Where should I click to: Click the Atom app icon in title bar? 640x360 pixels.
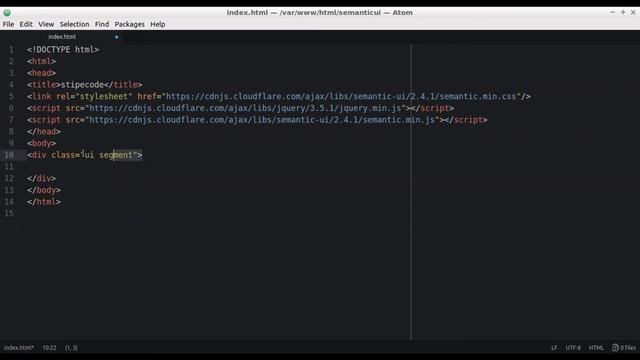[7, 13]
